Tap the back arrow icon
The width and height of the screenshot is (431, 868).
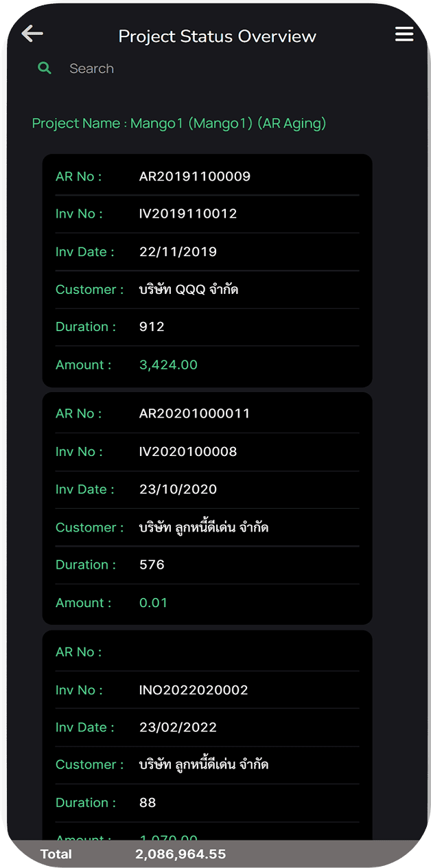tap(32, 34)
